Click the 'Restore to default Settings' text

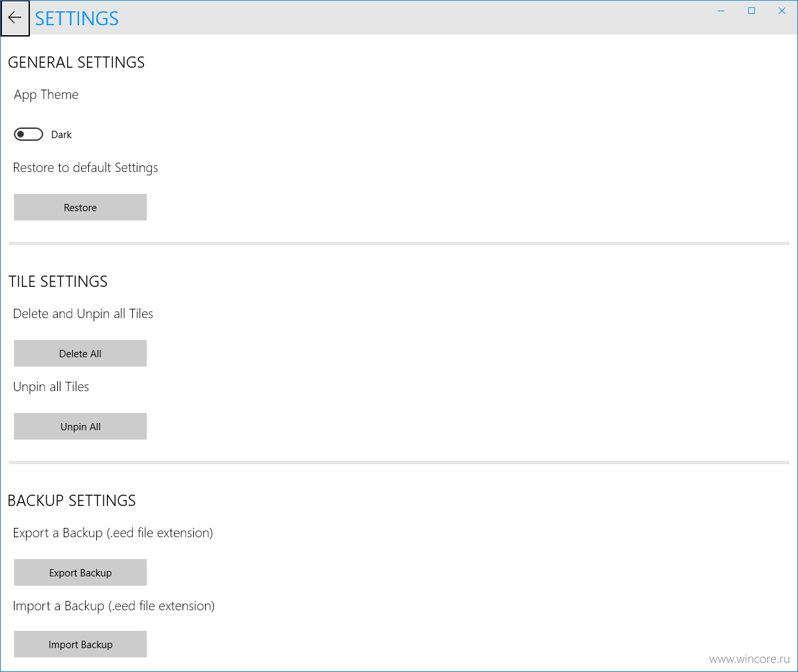[x=86, y=168]
